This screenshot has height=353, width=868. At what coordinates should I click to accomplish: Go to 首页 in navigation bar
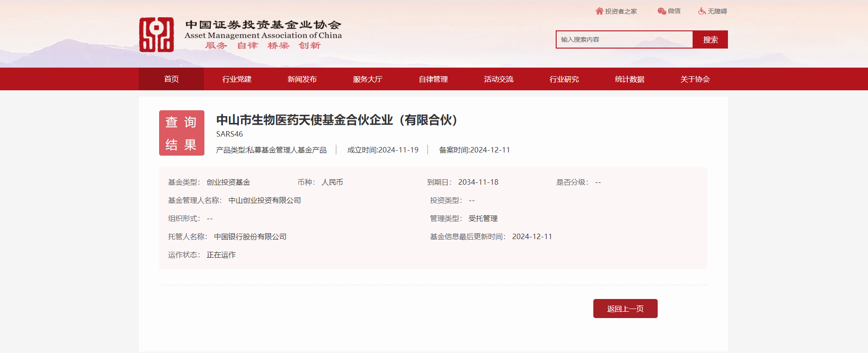click(x=171, y=79)
